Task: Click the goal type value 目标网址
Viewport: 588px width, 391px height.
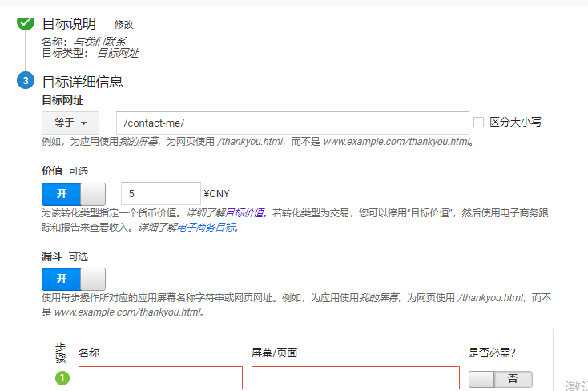Action: point(118,53)
